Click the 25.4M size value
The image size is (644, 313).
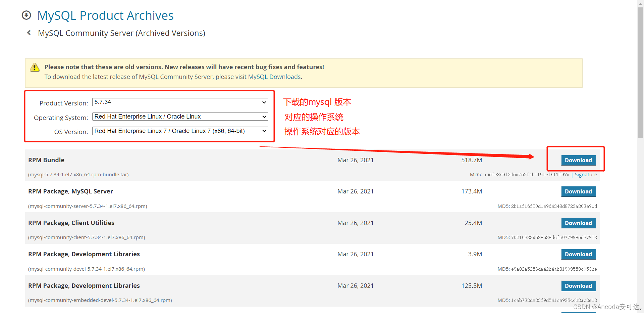473,223
